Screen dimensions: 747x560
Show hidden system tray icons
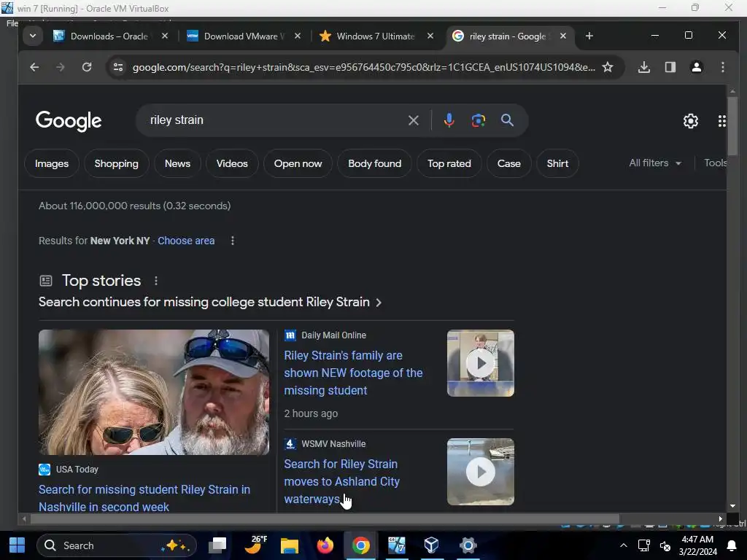(623, 545)
